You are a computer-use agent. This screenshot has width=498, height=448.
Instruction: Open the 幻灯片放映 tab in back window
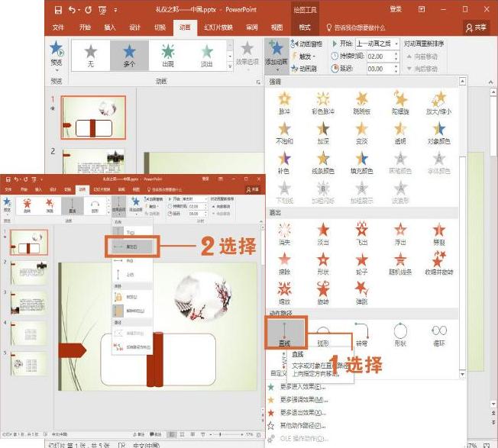coord(218,27)
